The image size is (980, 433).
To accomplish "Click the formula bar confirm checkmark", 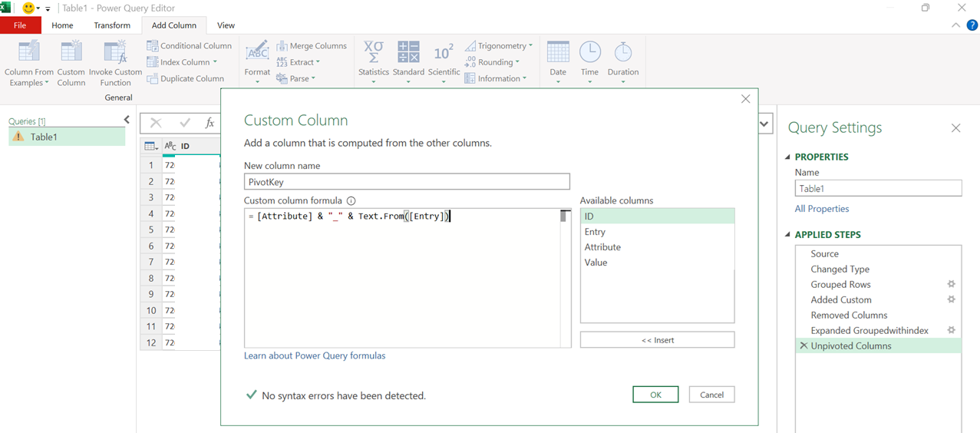I will (184, 123).
